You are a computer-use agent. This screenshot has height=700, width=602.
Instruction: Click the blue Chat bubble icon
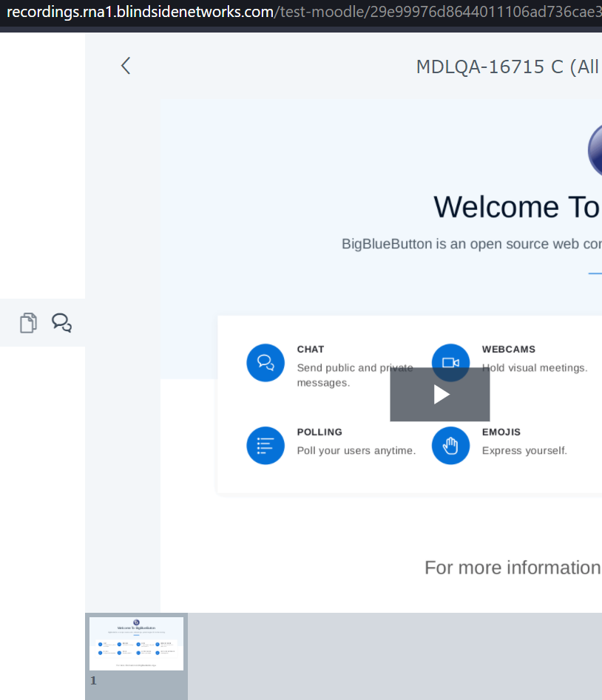coord(266,362)
